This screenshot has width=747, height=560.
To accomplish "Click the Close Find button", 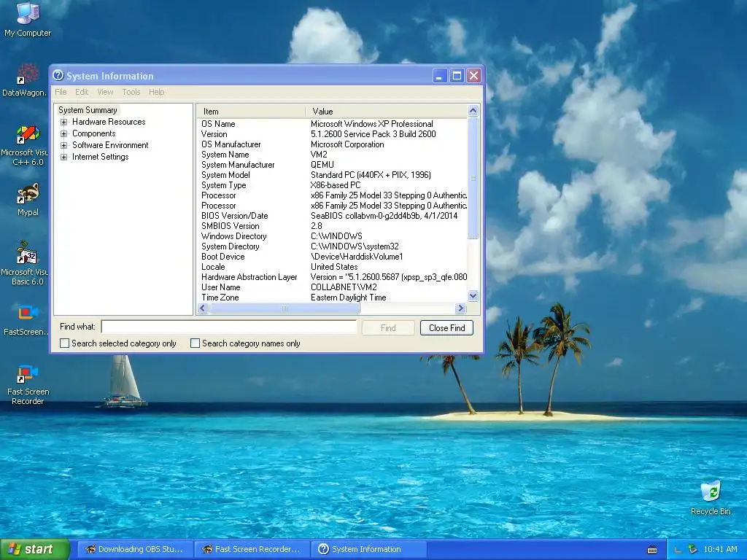I will (446, 327).
